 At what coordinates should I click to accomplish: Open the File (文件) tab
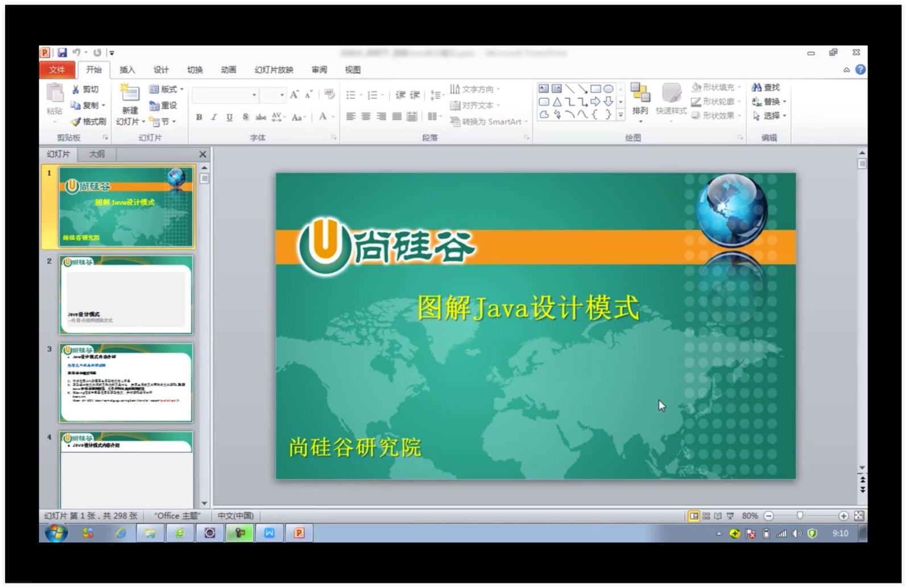tap(57, 69)
